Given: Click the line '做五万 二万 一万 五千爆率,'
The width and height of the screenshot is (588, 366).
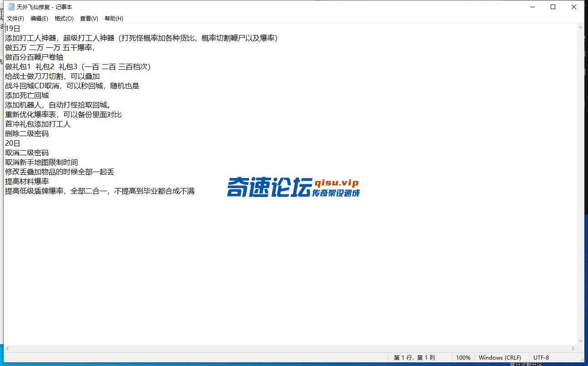Looking at the screenshot, I should 50,47.
